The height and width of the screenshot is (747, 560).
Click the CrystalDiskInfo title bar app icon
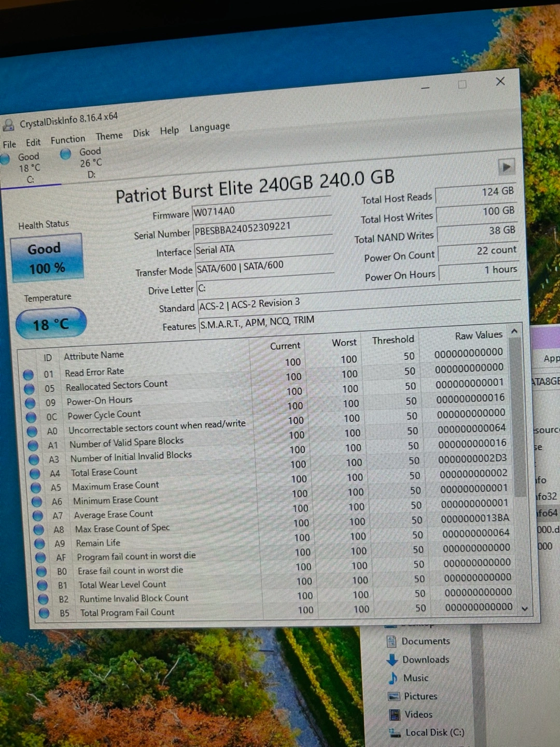pyautogui.click(x=8, y=125)
